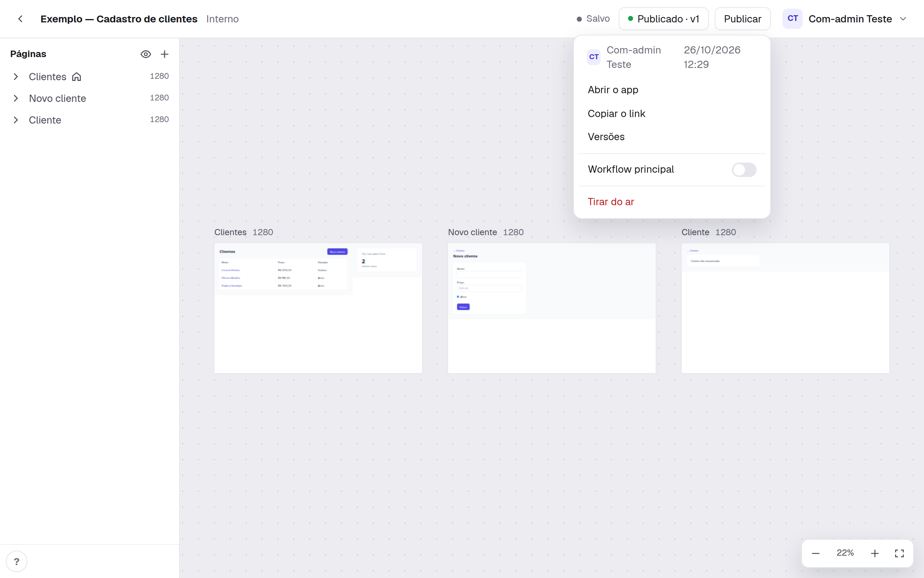This screenshot has width=924, height=578.
Task: Select the Clientes page thumbnail on canvas
Action: (x=318, y=308)
